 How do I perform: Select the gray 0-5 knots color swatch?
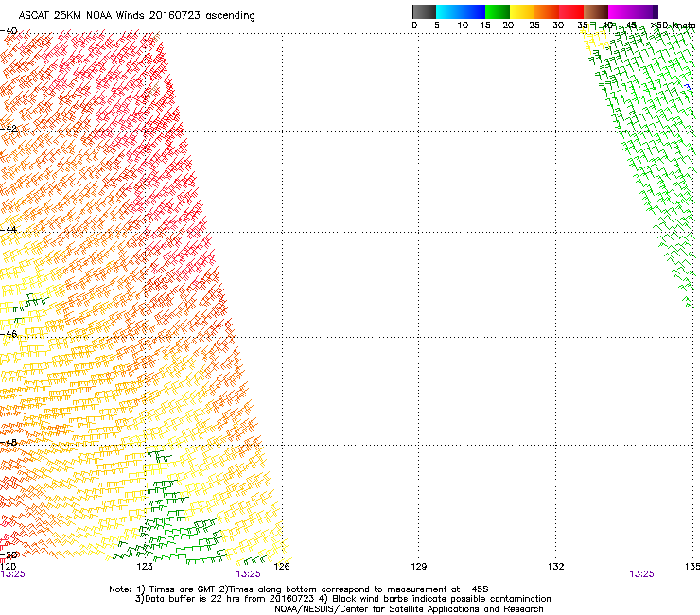(424, 11)
